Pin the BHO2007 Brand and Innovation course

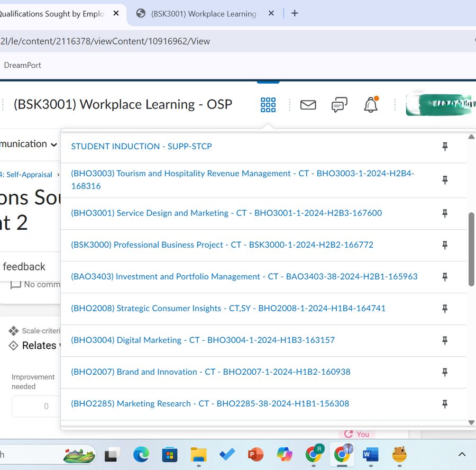tap(445, 372)
